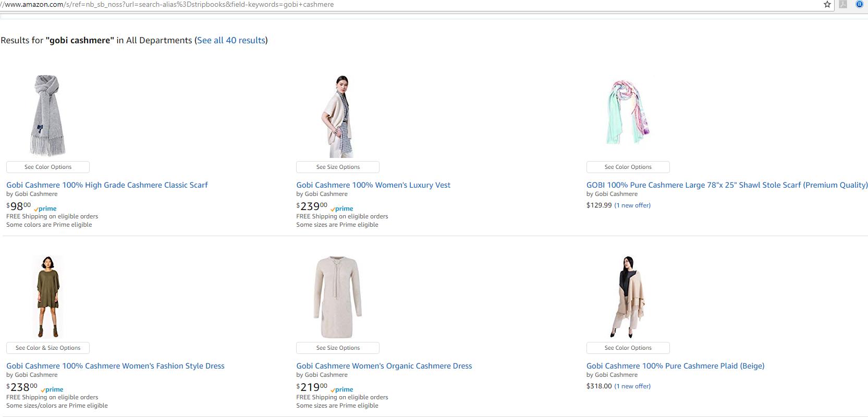Viewport: 868px width, 417px height.
Task: Bookmark this page with the star icon
Action: [x=827, y=5]
